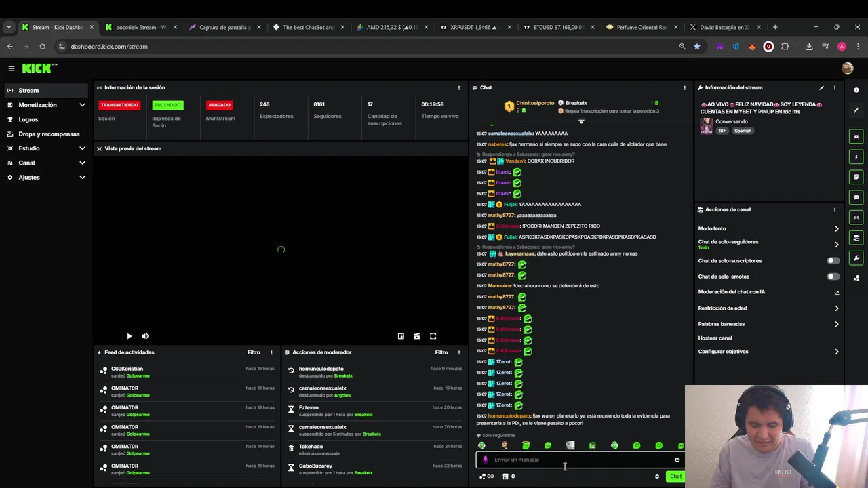Click the info icon in the right sidebar
This screenshot has width=868, height=488.
856,90
